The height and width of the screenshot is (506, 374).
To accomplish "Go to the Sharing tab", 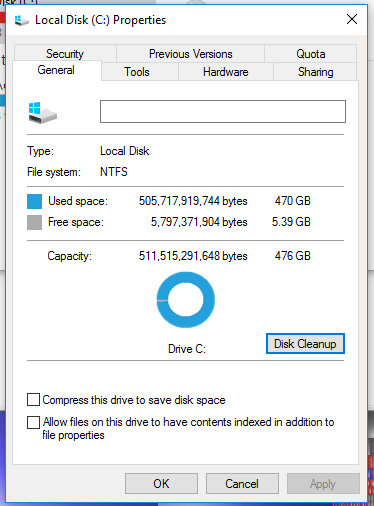I will click(x=315, y=72).
